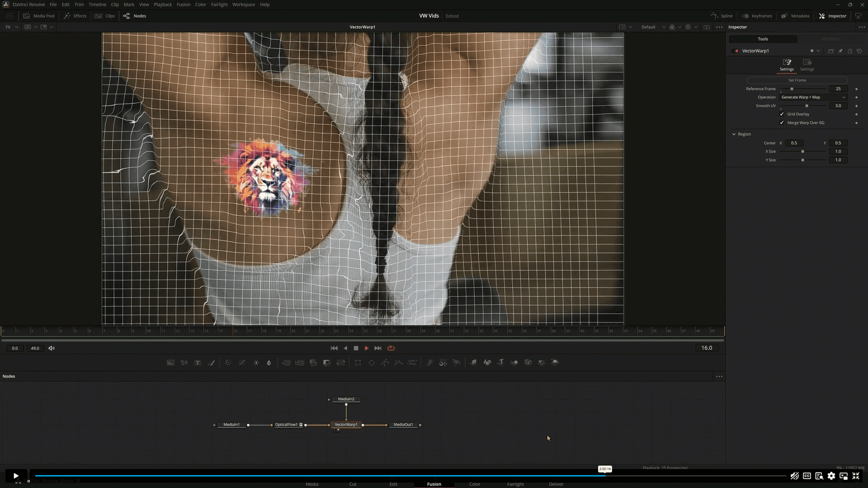Open the Fusion menu in the menu bar

click(x=184, y=5)
